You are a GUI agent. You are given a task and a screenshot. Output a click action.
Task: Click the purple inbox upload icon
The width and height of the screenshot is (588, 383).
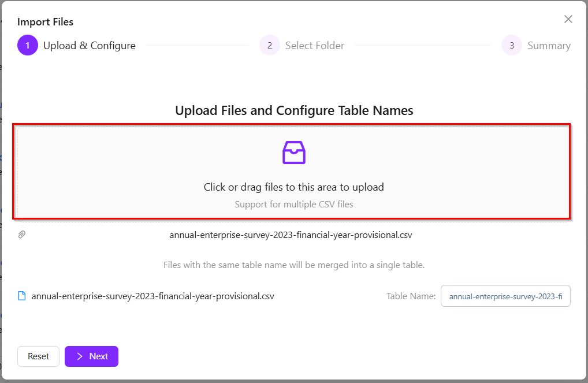(x=293, y=153)
